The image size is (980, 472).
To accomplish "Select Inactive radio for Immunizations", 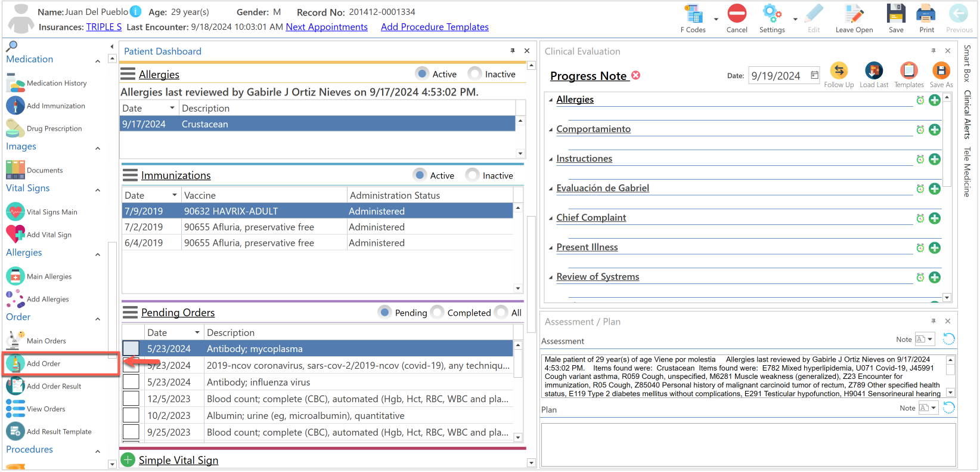I will pyautogui.click(x=472, y=175).
